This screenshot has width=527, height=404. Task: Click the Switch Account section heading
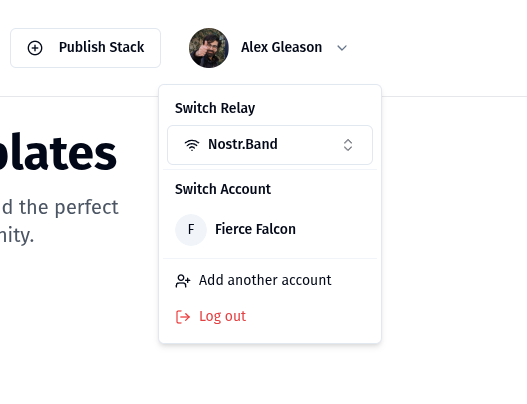click(x=223, y=189)
